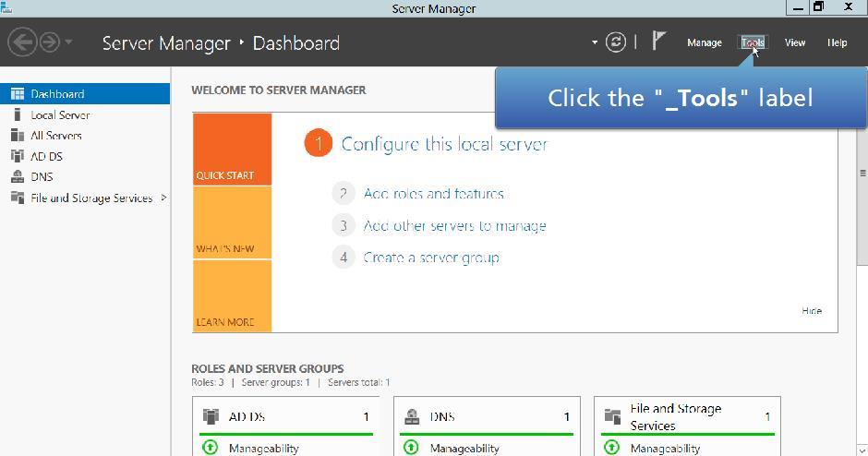
Task: Click green status icon in File and Storage tile
Action: [611, 447]
